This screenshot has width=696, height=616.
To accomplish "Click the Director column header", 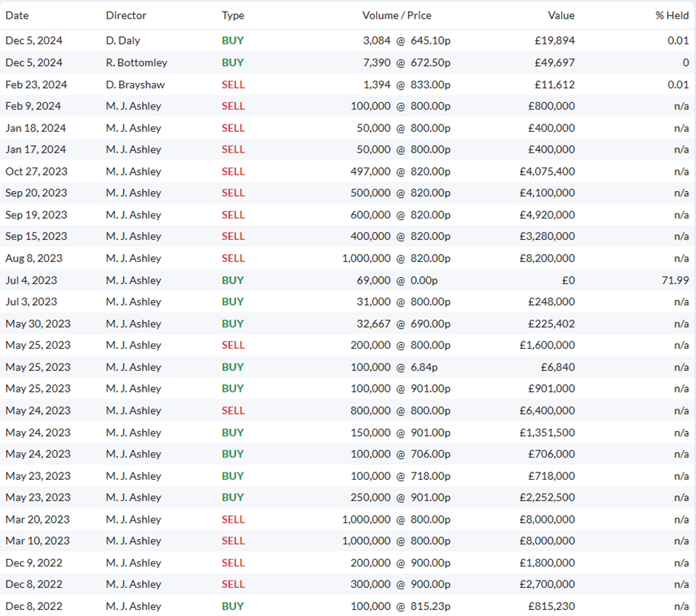I will 126,16.
